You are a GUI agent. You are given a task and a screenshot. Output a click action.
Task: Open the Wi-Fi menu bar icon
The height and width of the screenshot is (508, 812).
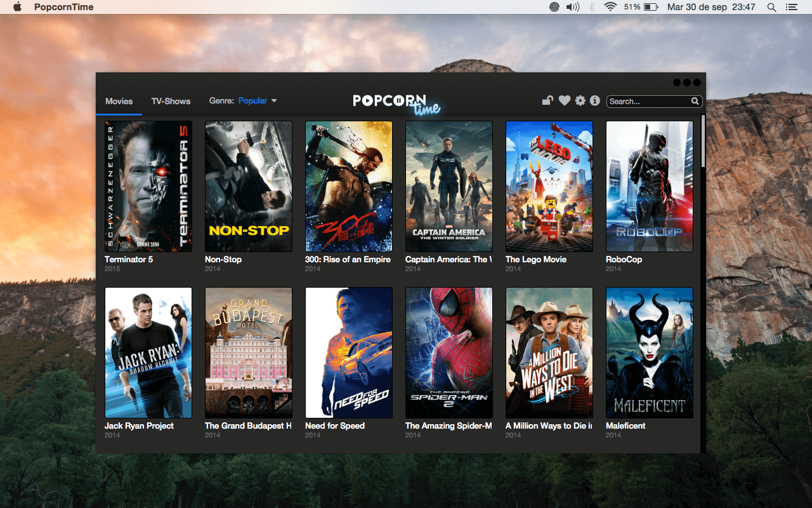tap(610, 7)
